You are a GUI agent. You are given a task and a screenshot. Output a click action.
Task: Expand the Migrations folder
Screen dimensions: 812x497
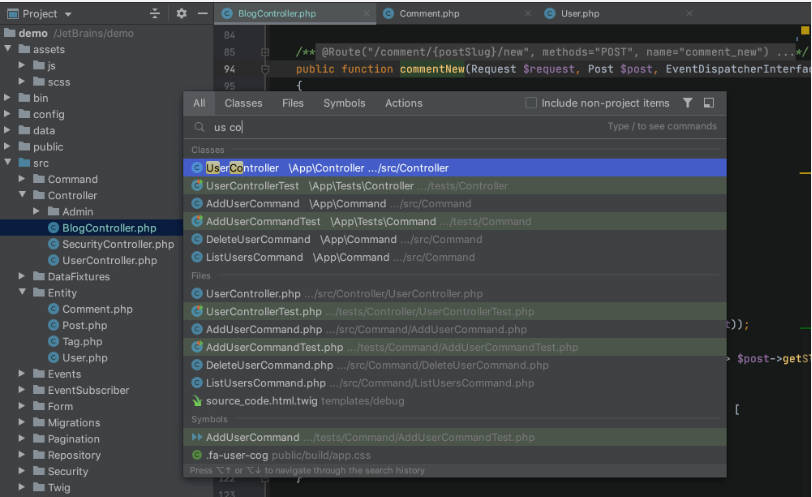[22, 422]
